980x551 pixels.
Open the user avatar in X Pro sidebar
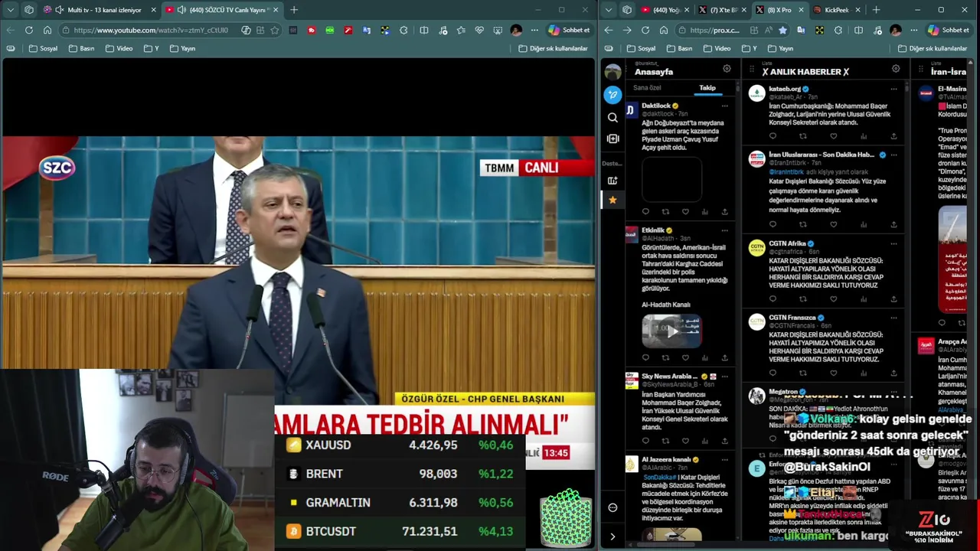(612, 72)
